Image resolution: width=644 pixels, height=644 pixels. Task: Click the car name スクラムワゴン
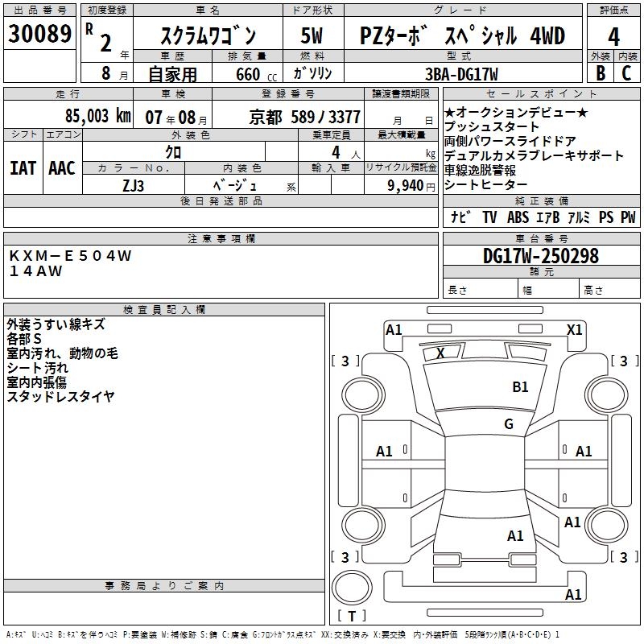point(208,36)
